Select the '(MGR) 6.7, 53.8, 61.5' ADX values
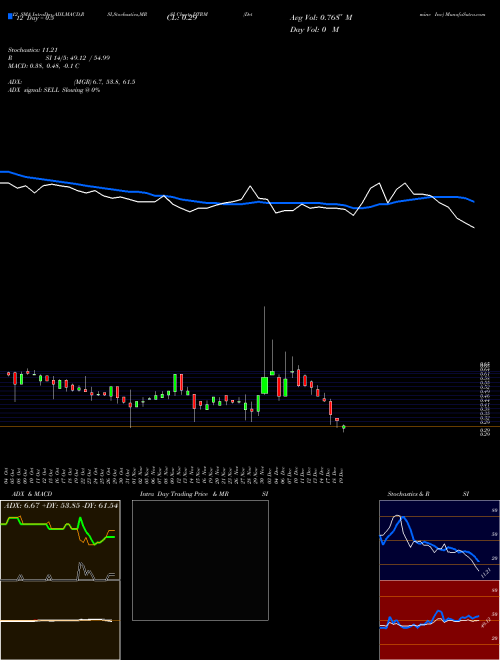Image resolution: width=500 pixels, height=660 pixels. tap(104, 82)
